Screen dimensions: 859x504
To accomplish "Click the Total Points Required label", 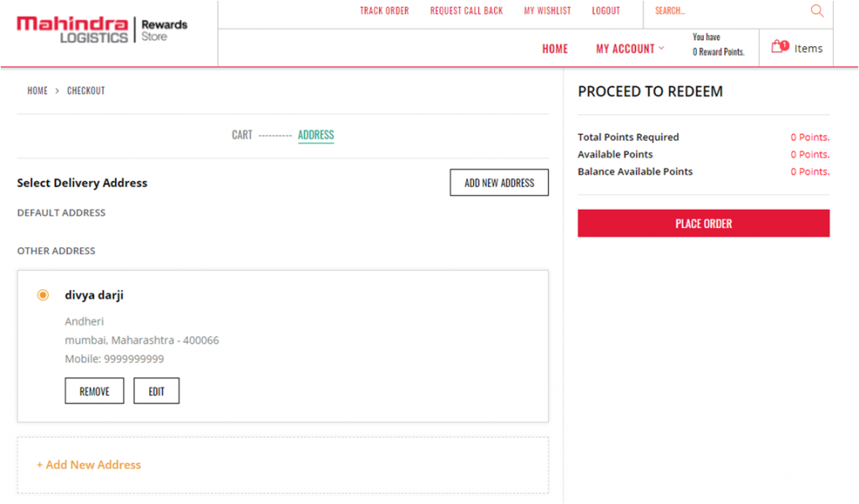I will (627, 137).
